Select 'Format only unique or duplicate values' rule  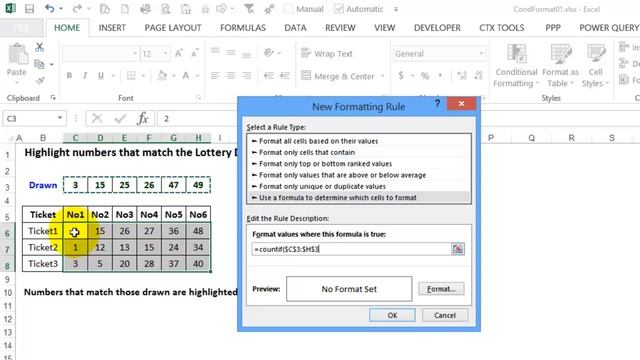coord(359,186)
